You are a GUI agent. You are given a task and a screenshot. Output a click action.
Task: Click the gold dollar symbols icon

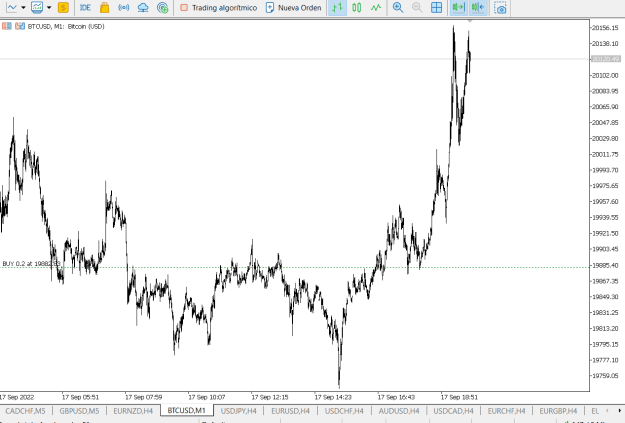click(63, 7)
